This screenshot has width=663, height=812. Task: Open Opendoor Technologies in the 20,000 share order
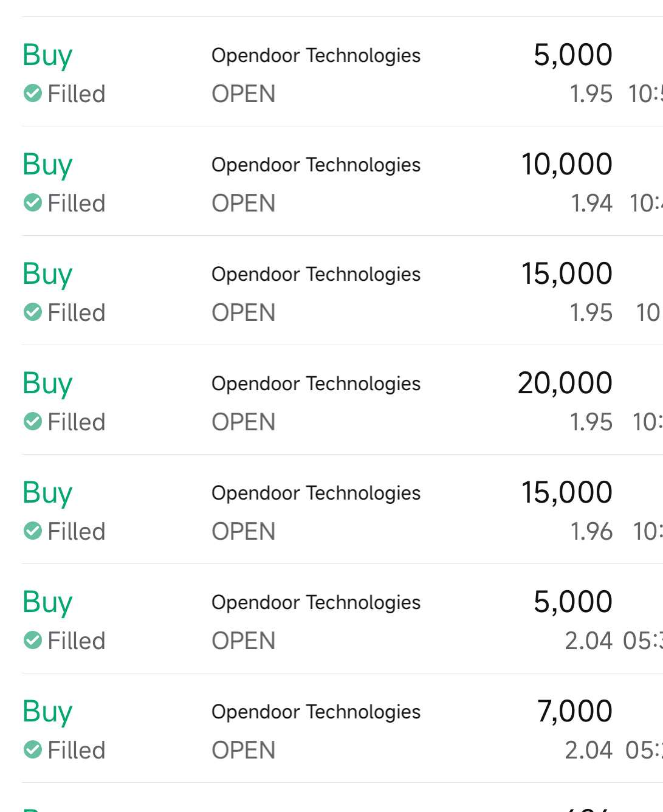tap(316, 384)
